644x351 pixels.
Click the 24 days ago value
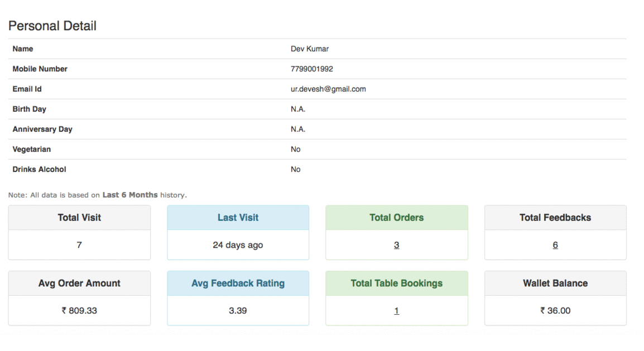point(238,245)
